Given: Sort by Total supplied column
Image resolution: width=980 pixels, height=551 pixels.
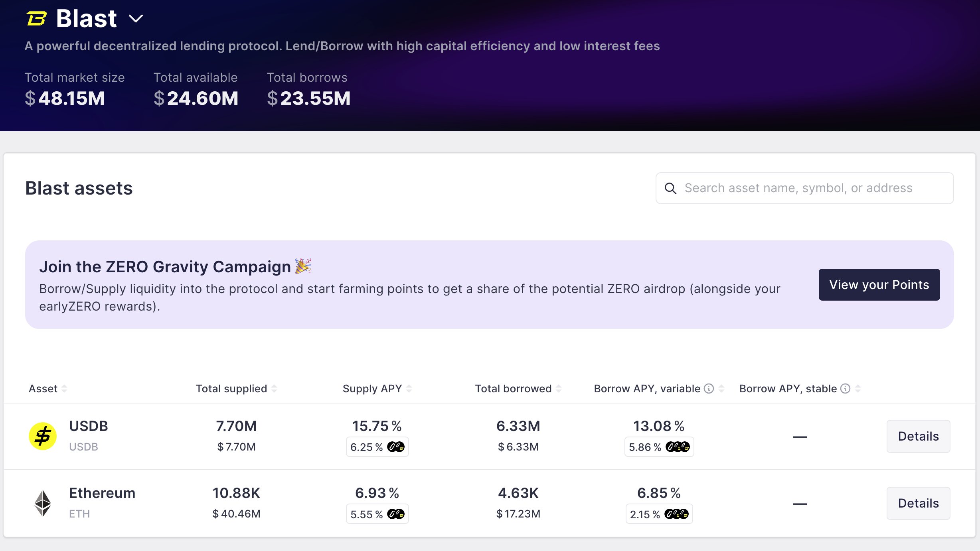Looking at the screenshot, I should 236,389.
